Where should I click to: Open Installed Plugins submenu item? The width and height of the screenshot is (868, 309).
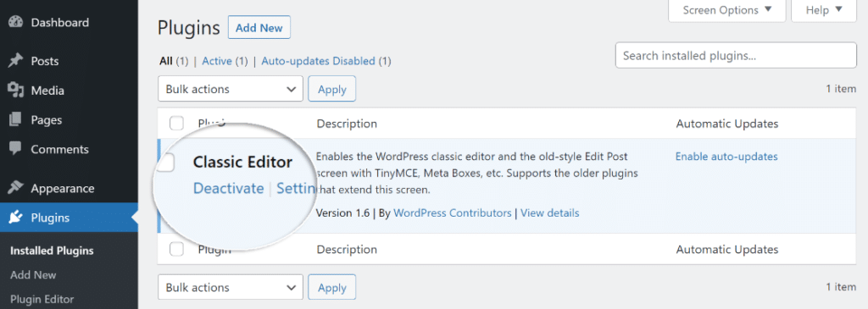coord(52,251)
